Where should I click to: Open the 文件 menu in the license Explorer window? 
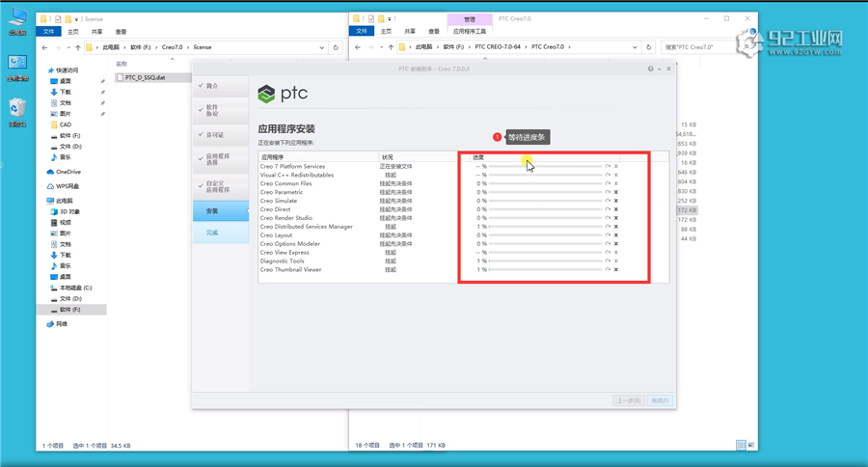(x=49, y=32)
